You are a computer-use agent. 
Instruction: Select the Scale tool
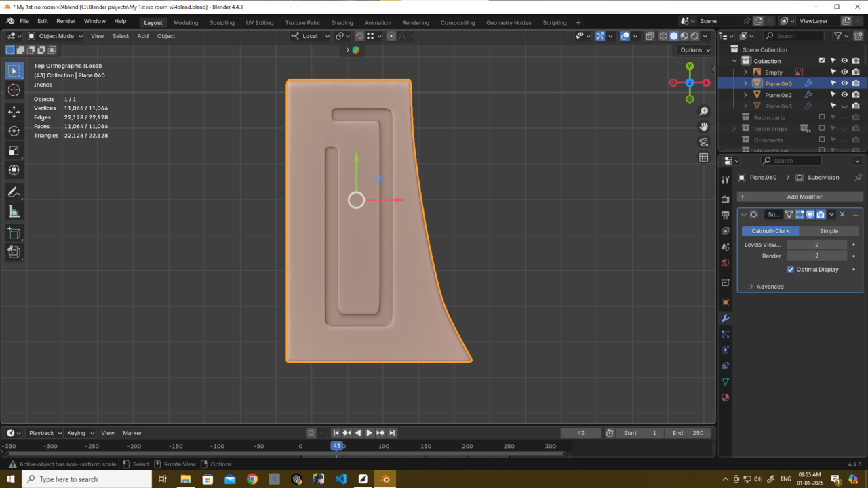click(14, 150)
